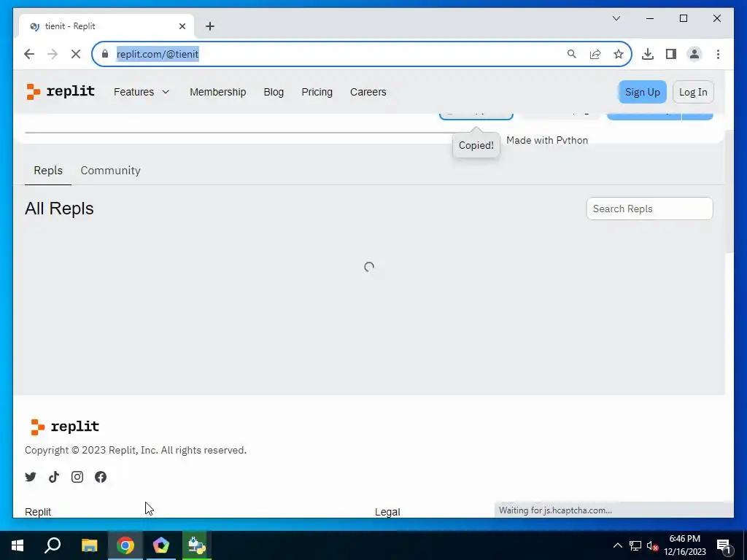The width and height of the screenshot is (747, 560).
Task: Open the Blog link
Action: tap(274, 92)
